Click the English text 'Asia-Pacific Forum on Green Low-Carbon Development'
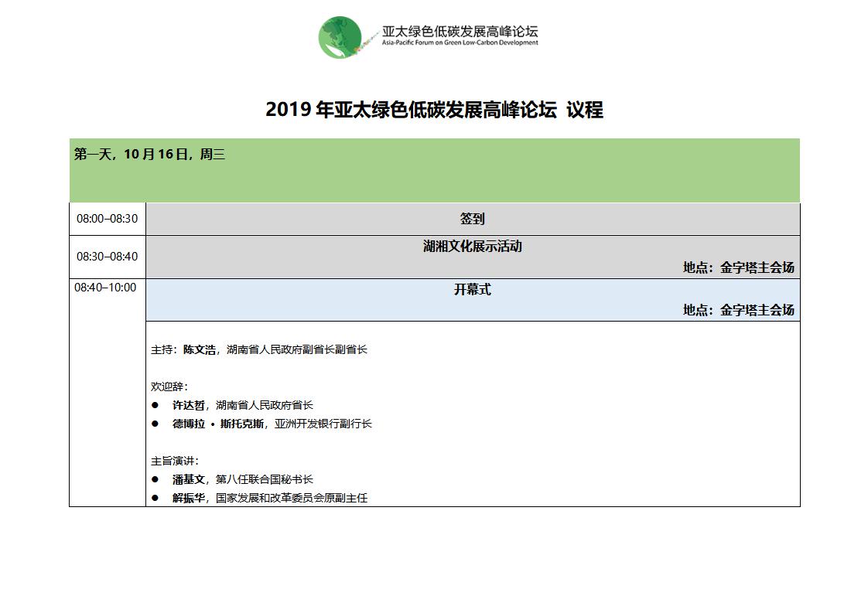The width and height of the screenshot is (868, 613). coord(460,43)
